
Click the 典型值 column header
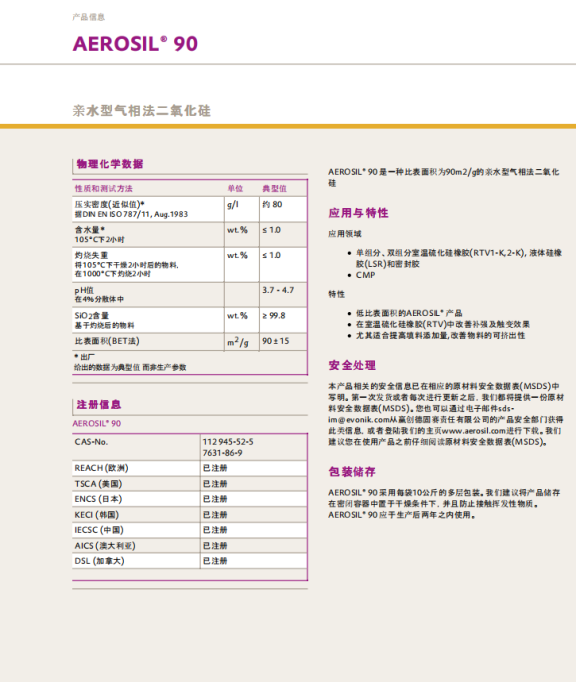click(x=274, y=189)
